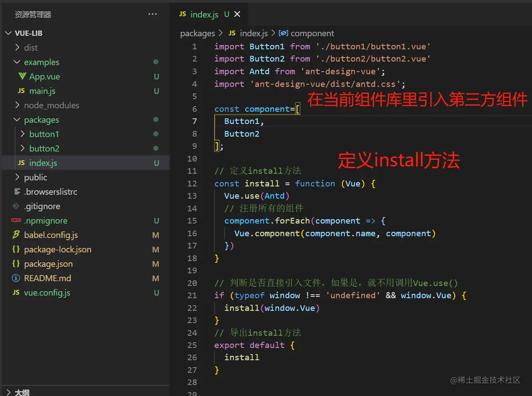Viewport: 532px width, 396px height.
Task: Click the JS icon beside sidebar index.js
Action: point(21,163)
